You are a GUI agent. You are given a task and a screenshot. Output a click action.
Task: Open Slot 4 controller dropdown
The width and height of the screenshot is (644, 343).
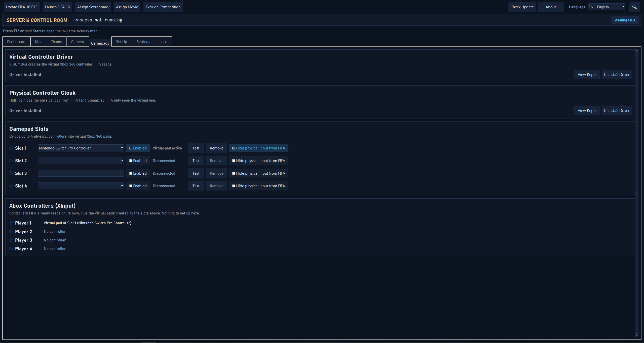(81, 186)
